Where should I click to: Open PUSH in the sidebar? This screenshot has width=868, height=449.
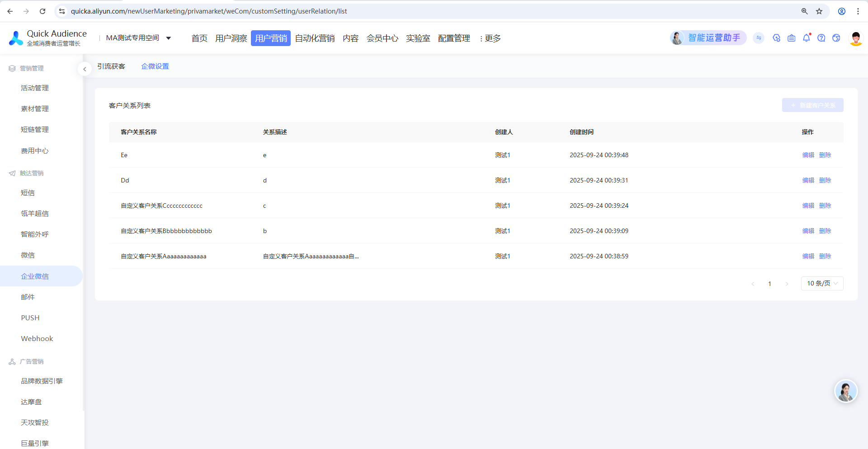tap(30, 318)
